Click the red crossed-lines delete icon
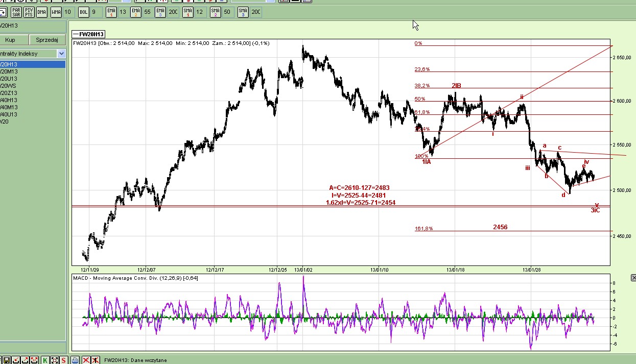The width and height of the screenshot is (636, 364). [86, 360]
